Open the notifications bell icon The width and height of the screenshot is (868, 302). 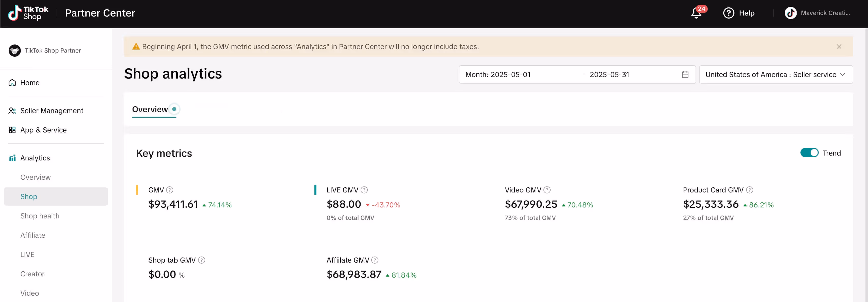(x=696, y=13)
